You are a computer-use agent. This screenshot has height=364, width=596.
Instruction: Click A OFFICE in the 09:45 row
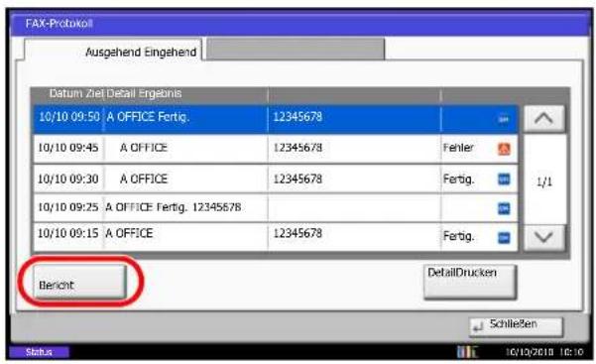tap(144, 148)
